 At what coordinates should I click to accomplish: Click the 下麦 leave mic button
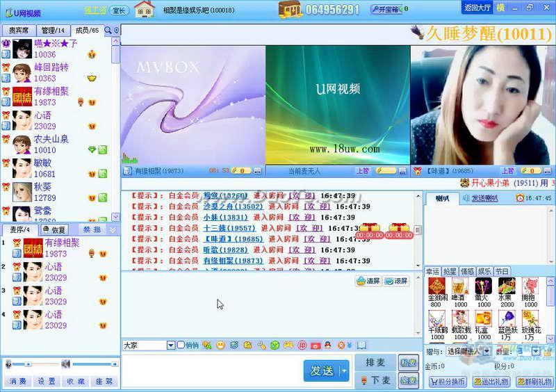pyautogui.click(x=375, y=381)
